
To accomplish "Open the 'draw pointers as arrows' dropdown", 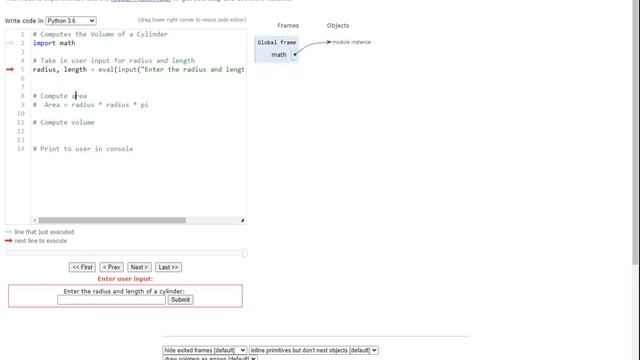I will pos(210,358).
